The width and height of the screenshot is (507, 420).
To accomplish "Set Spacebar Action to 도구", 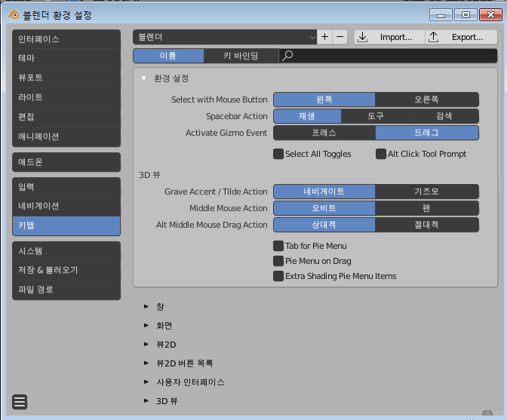I will (376, 116).
